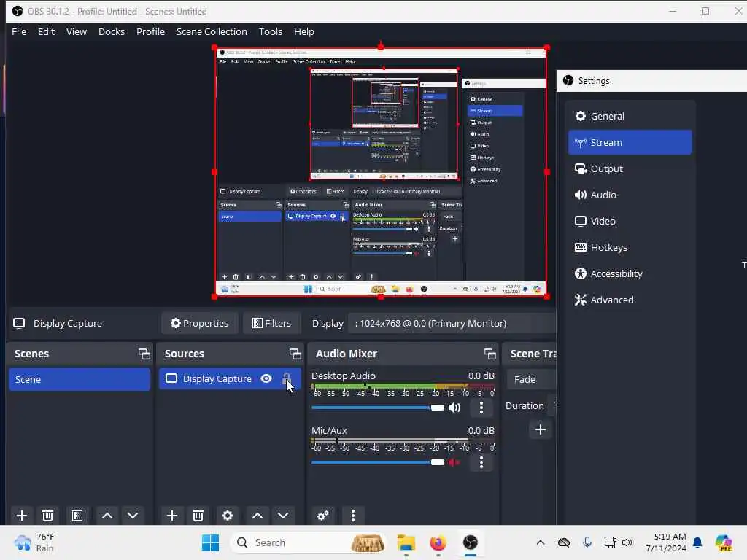
Task: Show hidden system tray icons
Action: click(541, 542)
